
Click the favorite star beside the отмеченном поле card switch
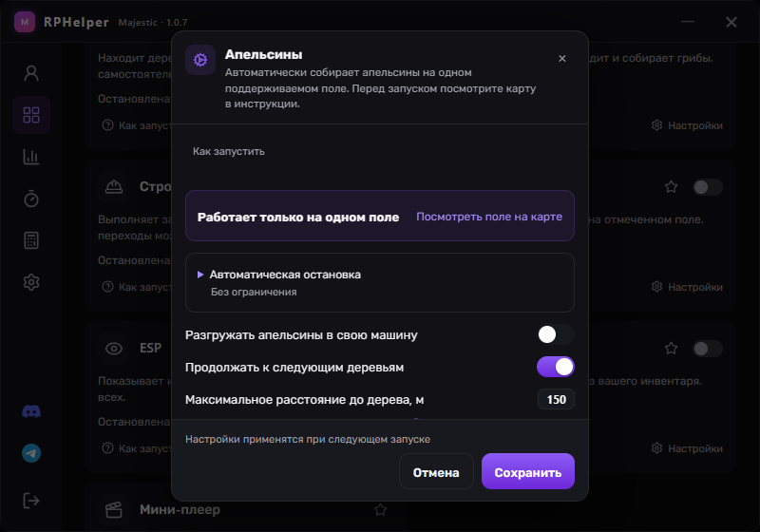point(672,186)
